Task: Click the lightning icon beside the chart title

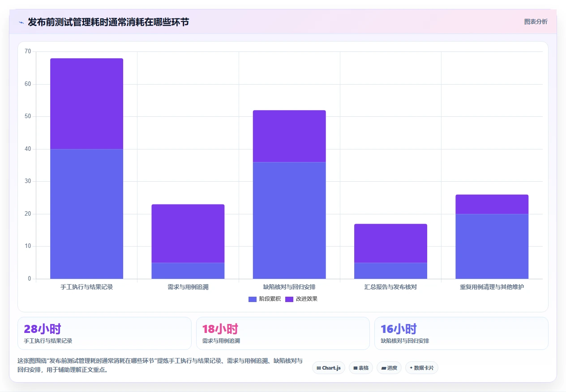Action: (x=21, y=22)
